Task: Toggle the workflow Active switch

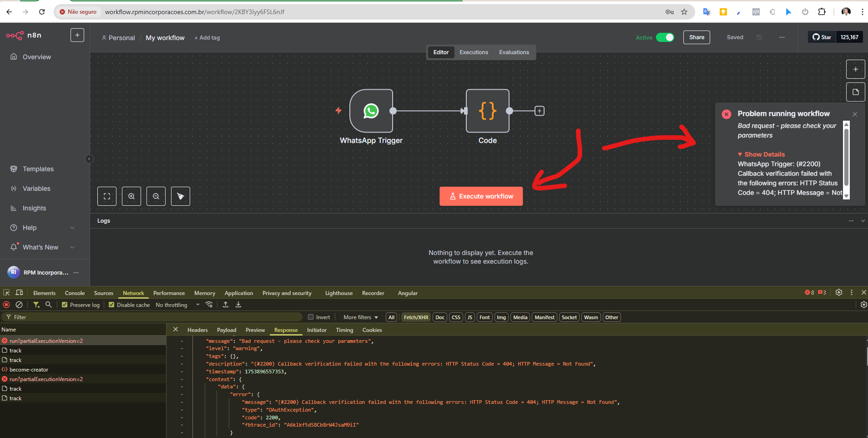Action: point(665,37)
